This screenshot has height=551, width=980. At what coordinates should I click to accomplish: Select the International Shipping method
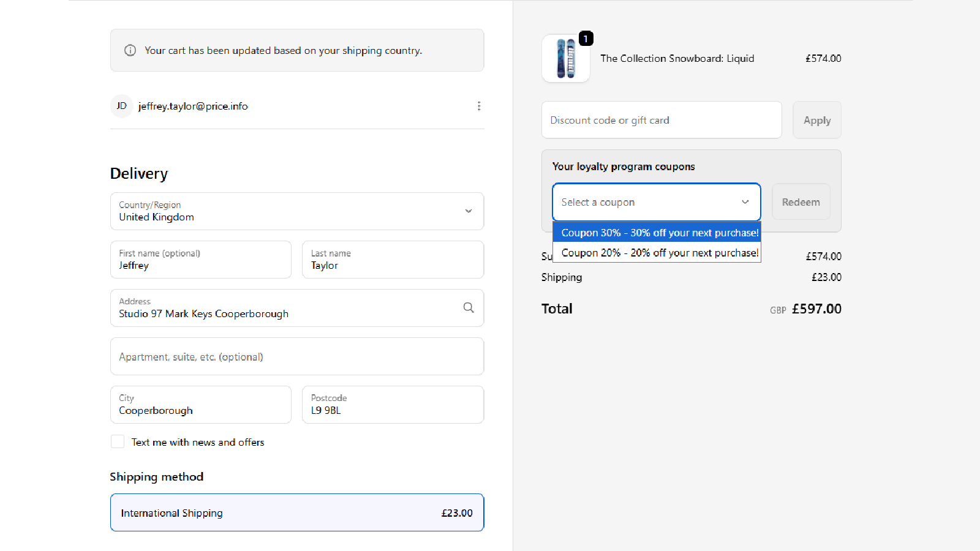tap(296, 512)
